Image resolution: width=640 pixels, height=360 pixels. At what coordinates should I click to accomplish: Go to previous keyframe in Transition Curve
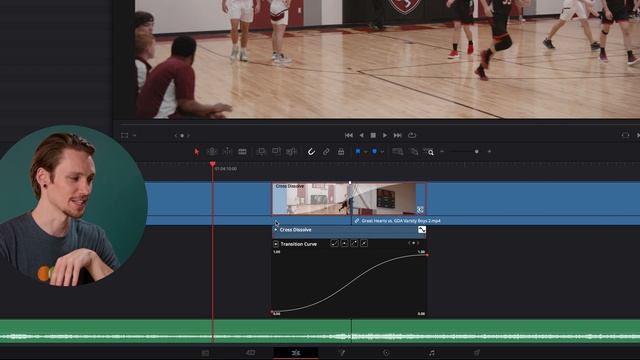point(409,243)
